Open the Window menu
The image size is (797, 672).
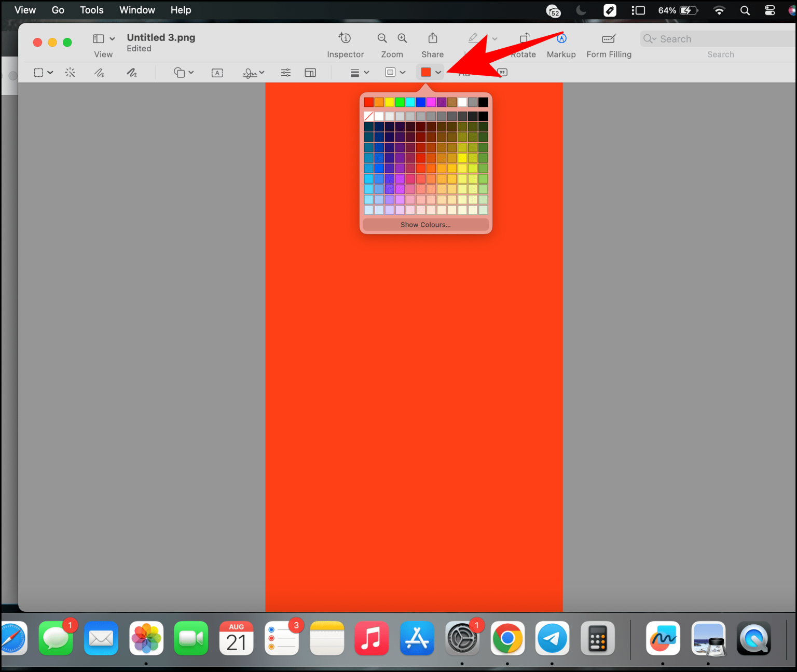coord(137,10)
